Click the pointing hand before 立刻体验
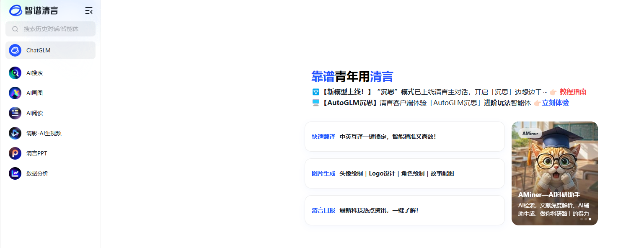This screenshot has height=248, width=644. pos(537,103)
